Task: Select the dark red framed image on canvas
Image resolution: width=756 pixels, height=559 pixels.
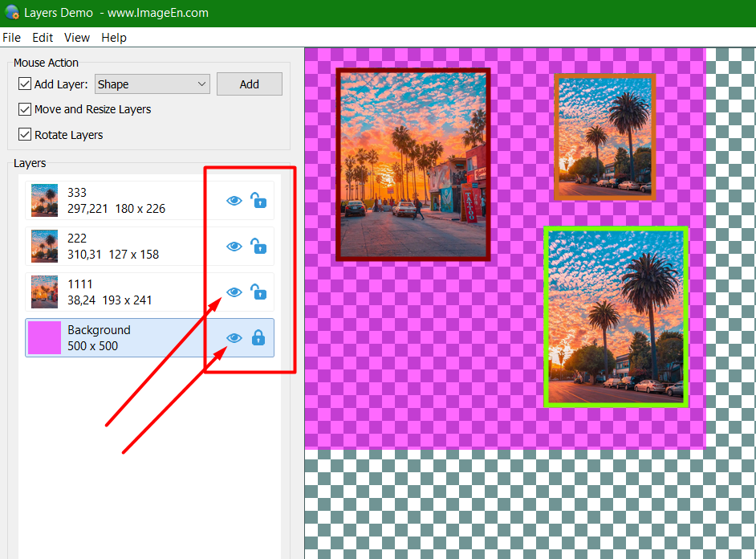Action: click(413, 165)
